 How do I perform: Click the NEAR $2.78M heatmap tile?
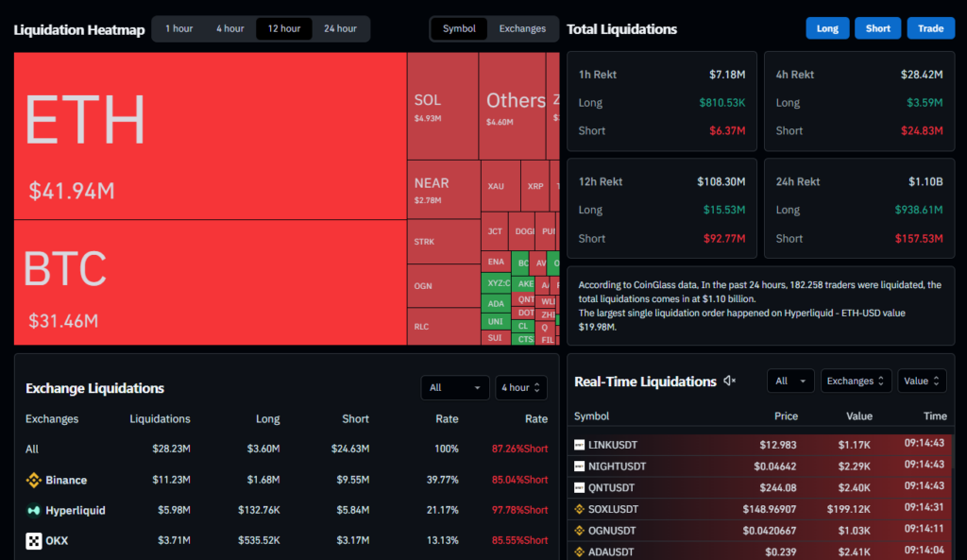point(444,190)
